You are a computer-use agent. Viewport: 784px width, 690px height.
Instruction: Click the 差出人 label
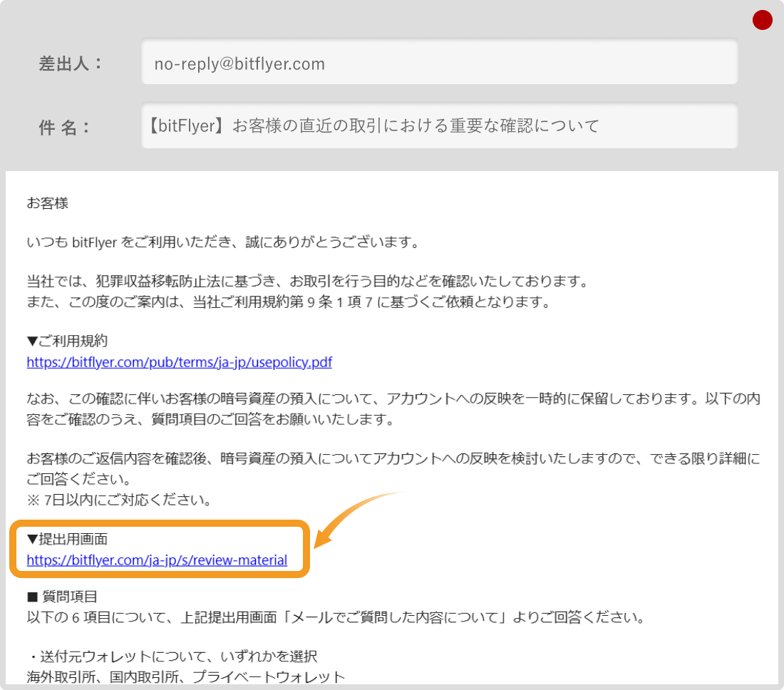click(70, 63)
